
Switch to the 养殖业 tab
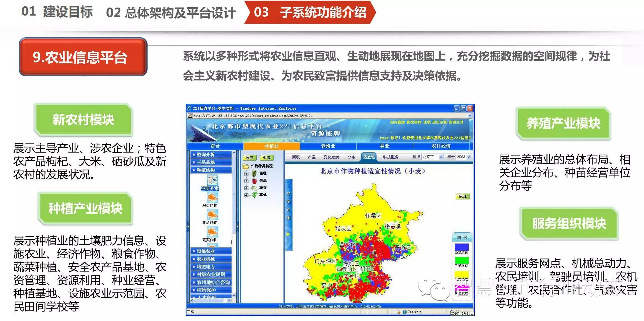click(x=328, y=146)
